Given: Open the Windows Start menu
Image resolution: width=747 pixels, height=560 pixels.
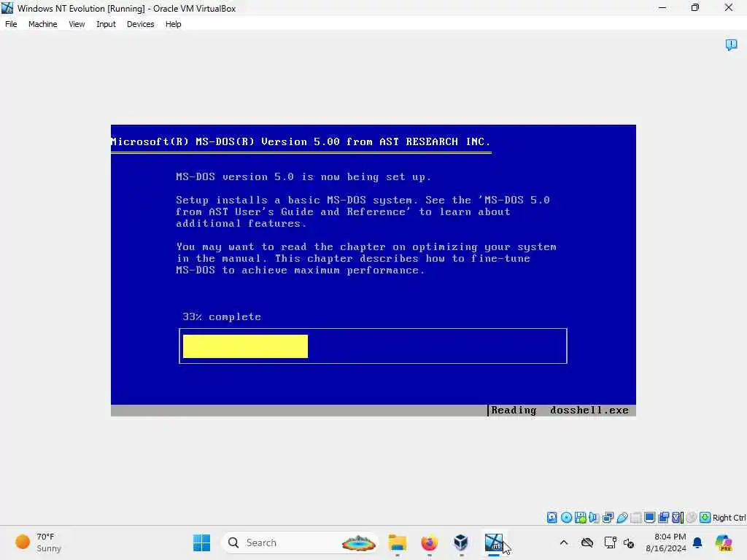Looking at the screenshot, I should tap(201, 542).
